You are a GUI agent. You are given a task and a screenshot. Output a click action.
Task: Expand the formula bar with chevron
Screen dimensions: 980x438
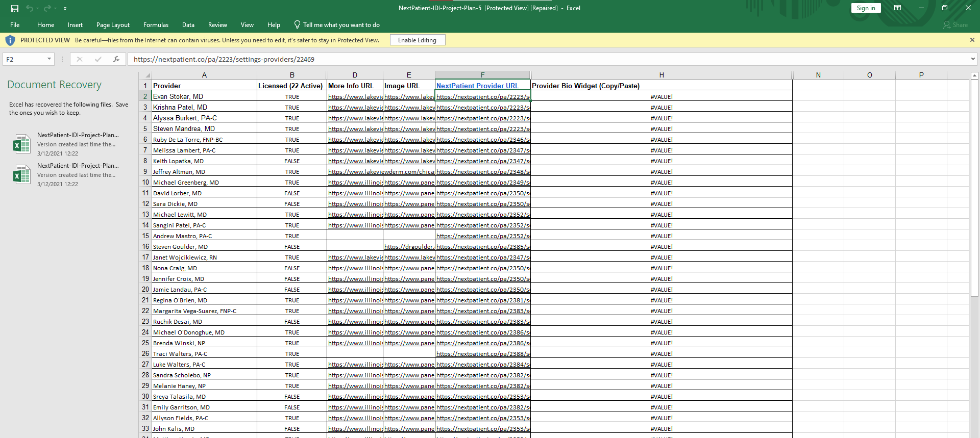click(x=972, y=59)
